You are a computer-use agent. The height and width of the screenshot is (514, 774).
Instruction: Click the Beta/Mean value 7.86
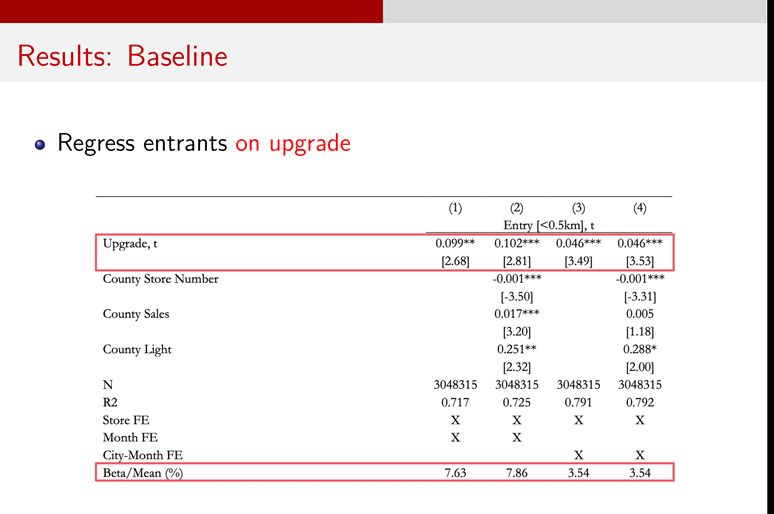pyautogui.click(x=516, y=473)
